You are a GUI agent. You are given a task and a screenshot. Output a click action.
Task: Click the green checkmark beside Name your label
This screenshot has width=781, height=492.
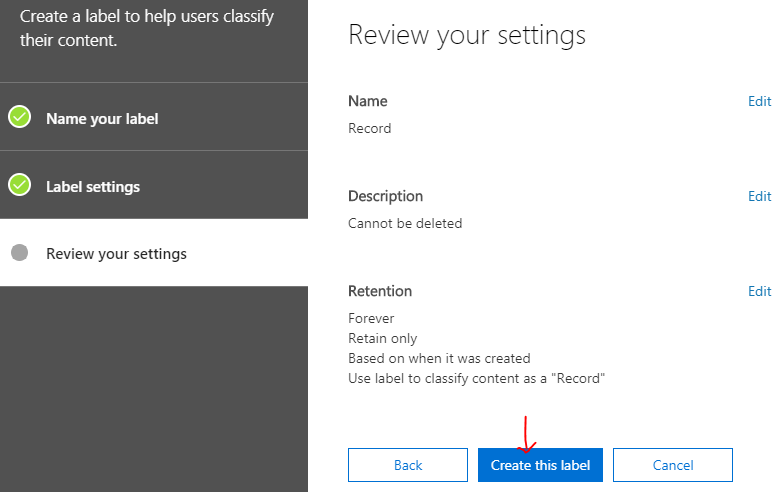coord(19,117)
